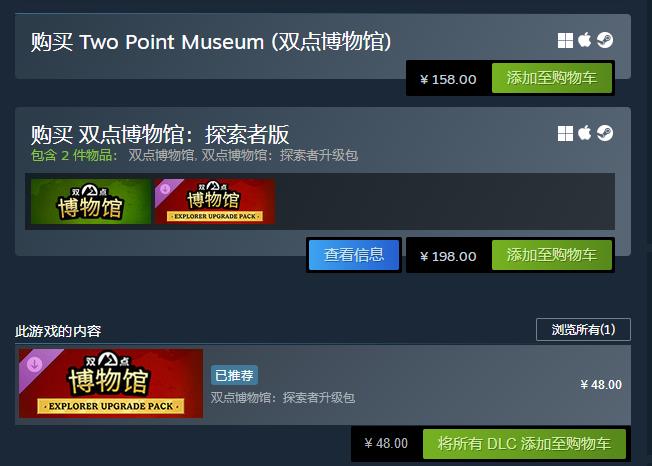
Task: Open large Explorer Upgrade Pack DLC banner
Action: tap(111, 383)
